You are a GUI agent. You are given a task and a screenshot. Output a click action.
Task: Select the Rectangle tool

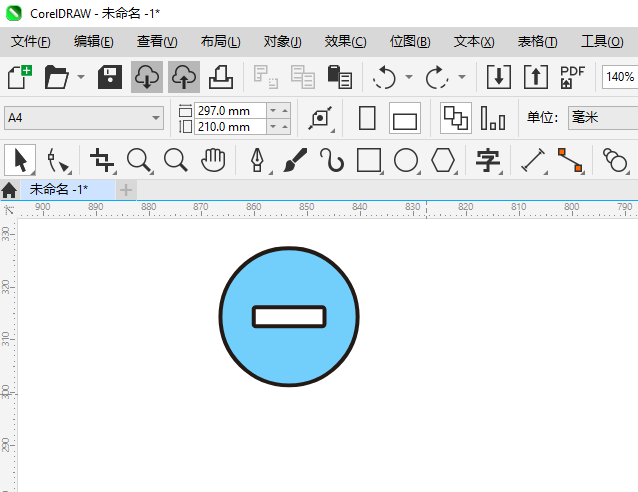click(x=369, y=160)
